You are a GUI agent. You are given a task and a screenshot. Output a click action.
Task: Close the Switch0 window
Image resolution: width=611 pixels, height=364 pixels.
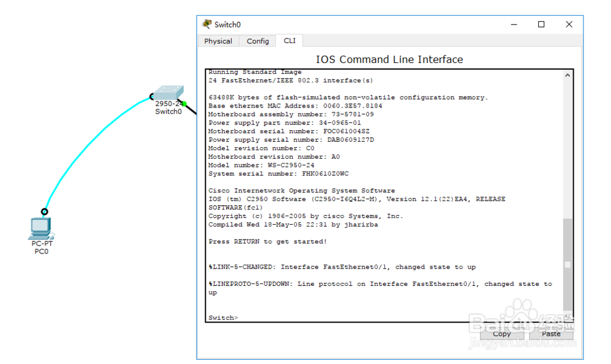click(x=569, y=24)
